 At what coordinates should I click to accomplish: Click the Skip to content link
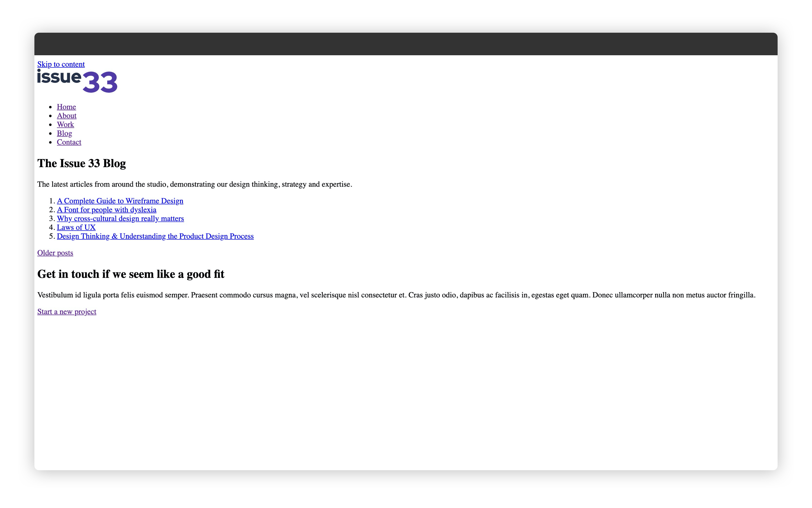[61, 64]
